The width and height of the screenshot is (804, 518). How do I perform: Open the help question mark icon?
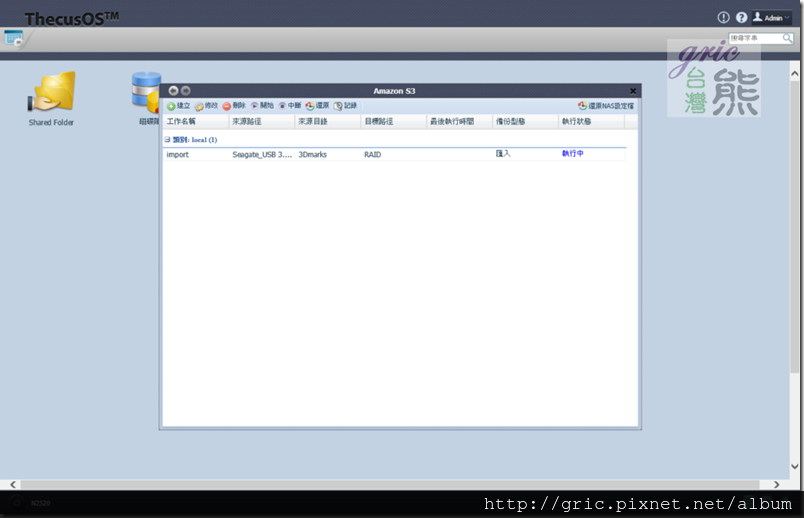(741, 17)
